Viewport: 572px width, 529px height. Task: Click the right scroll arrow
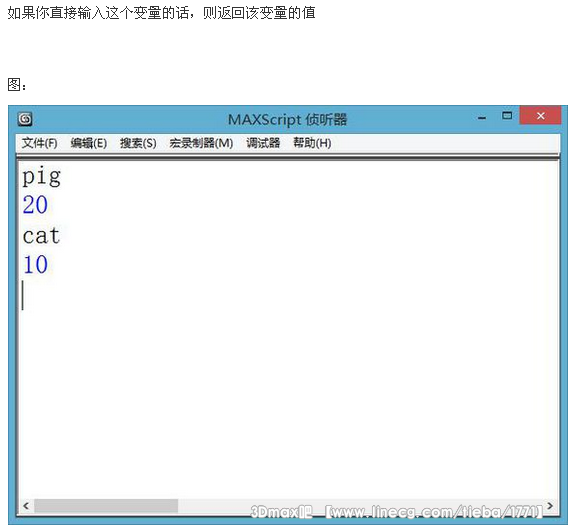[x=550, y=506]
